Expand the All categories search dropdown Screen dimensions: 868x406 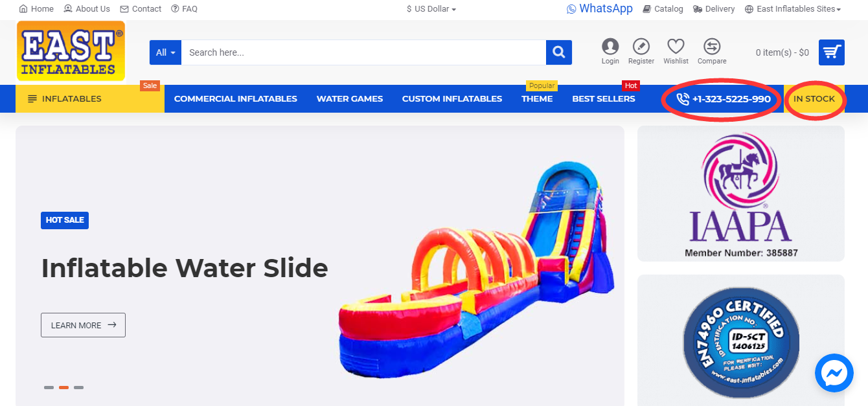click(x=165, y=52)
